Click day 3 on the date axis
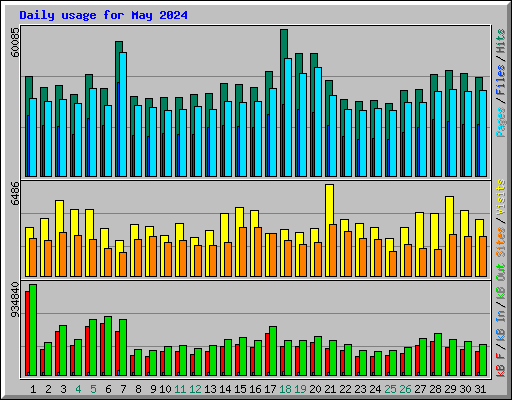 click(63, 389)
